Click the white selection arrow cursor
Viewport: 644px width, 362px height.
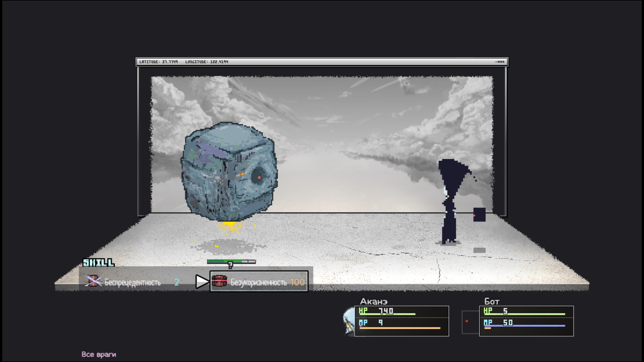[202, 282]
